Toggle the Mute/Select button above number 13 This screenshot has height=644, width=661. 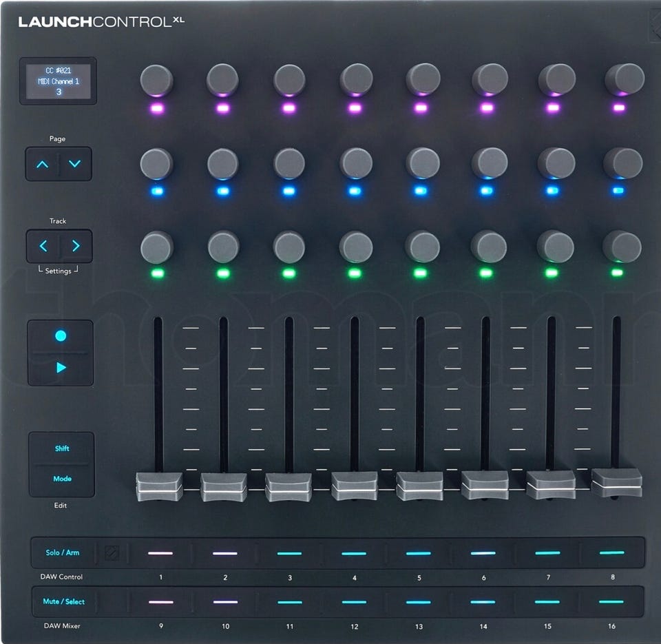coord(419,602)
